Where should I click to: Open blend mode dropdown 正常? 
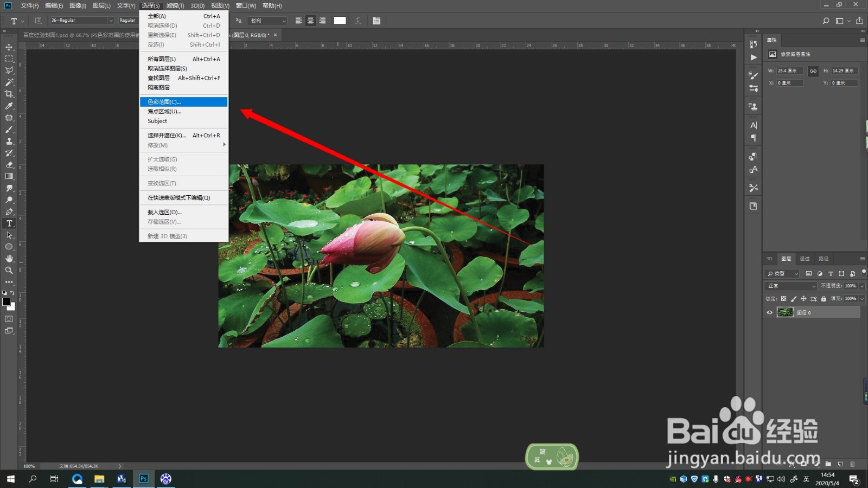(x=790, y=286)
